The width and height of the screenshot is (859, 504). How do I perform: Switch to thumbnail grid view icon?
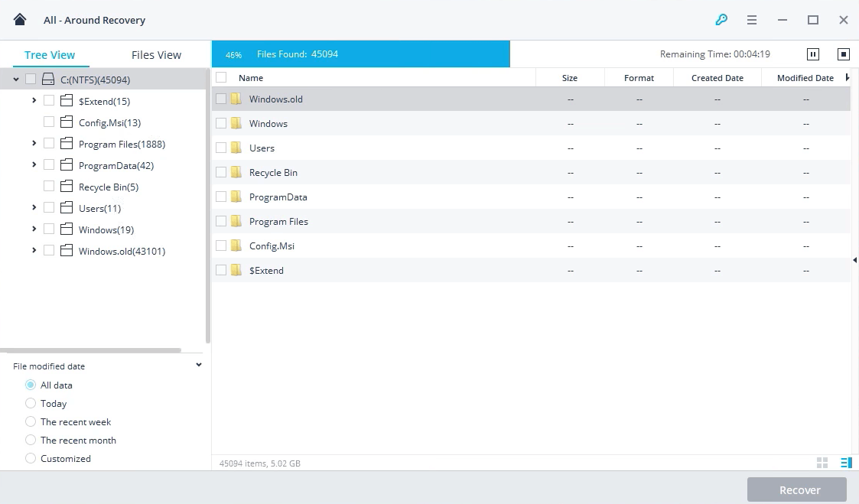(x=822, y=463)
